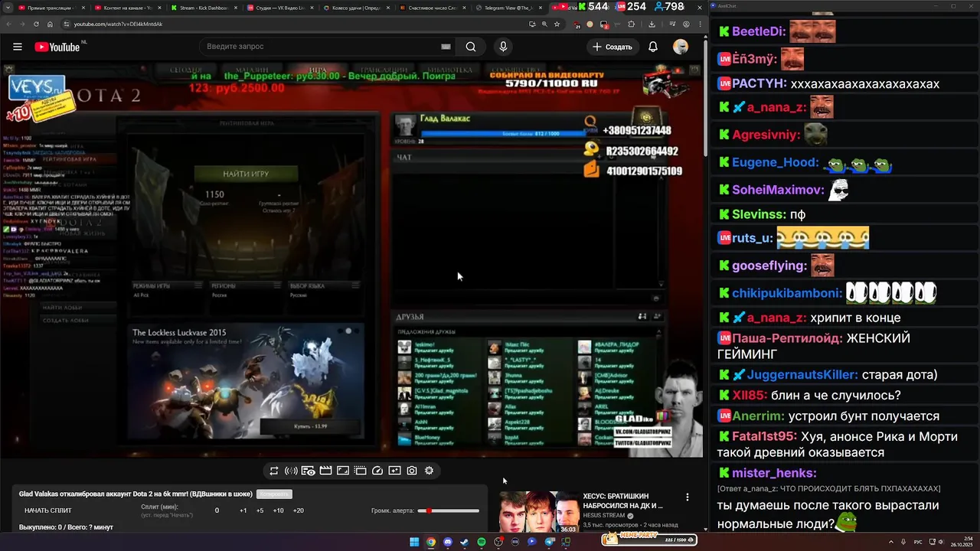Click the broadcast waves icon under video
The height and width of the screenshot is (551, 980).
[x=291, y=471]
